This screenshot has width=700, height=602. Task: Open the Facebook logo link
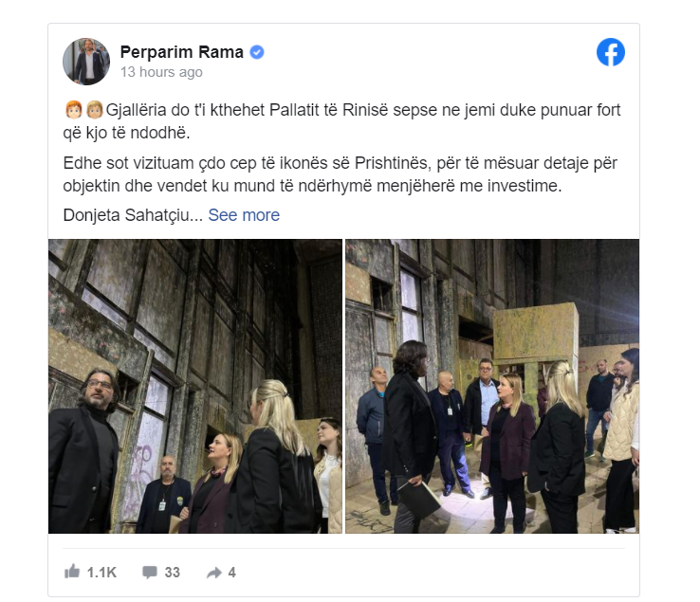click(610, 52)
